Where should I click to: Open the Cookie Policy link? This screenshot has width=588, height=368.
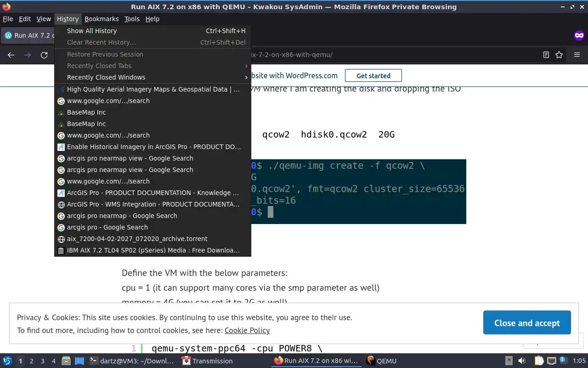(x=247, y=330)
